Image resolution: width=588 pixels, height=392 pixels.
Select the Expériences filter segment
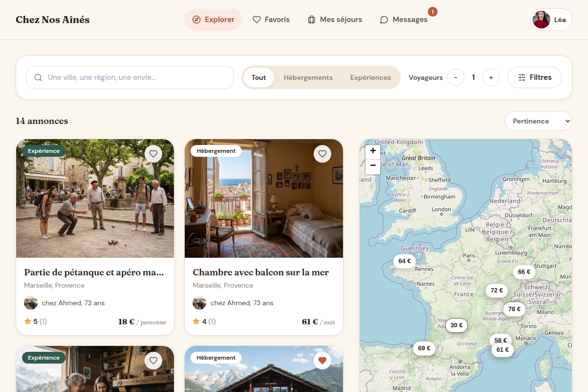pos(370,77)
